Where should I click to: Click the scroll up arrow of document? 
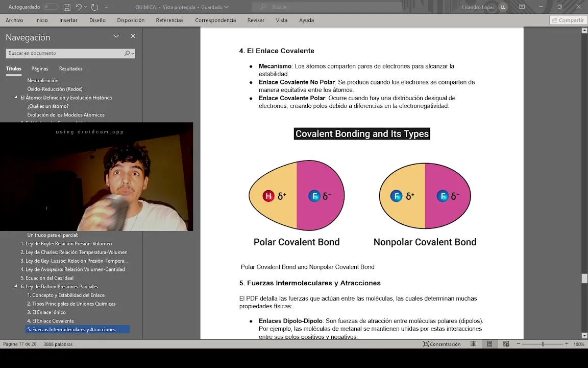pyautogui.click(x=584, y=31)
